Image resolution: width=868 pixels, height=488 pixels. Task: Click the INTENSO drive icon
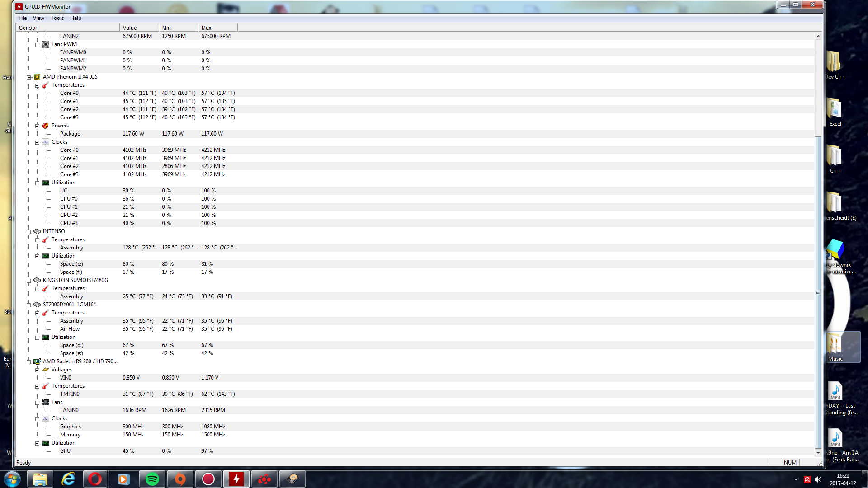pos(37,231)
